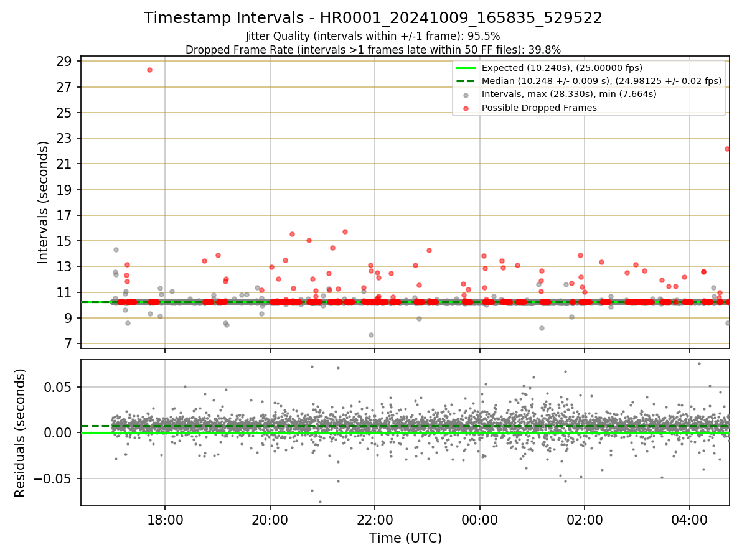Click the solid green line sample in the legend
Viewport: 747px width, 560px height.
coord(466,68)
